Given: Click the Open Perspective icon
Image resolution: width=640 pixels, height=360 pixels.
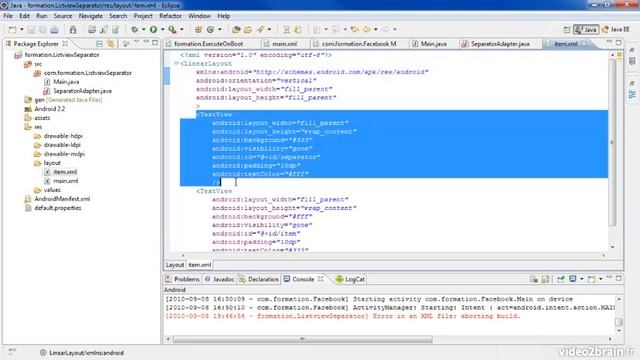Looking at the screenshot, I should 567,29.
